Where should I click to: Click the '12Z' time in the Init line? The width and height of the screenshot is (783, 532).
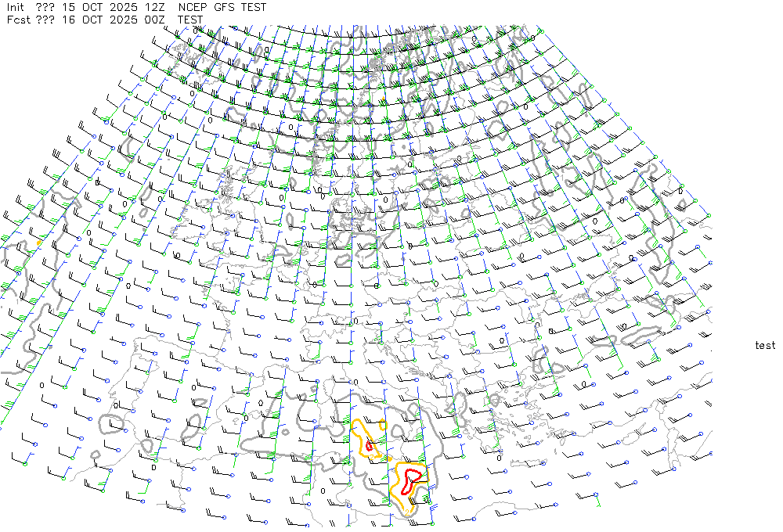pyautogui.click(x=155, y=7)
